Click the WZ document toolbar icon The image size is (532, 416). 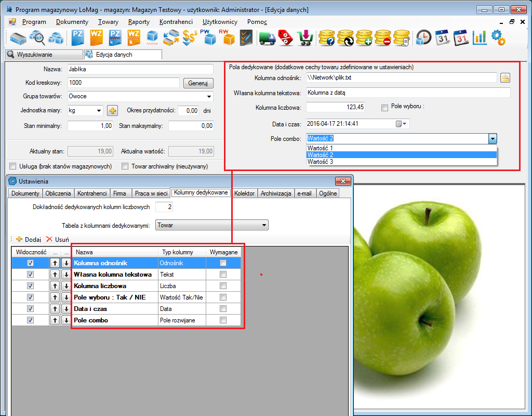coord(97,37)
